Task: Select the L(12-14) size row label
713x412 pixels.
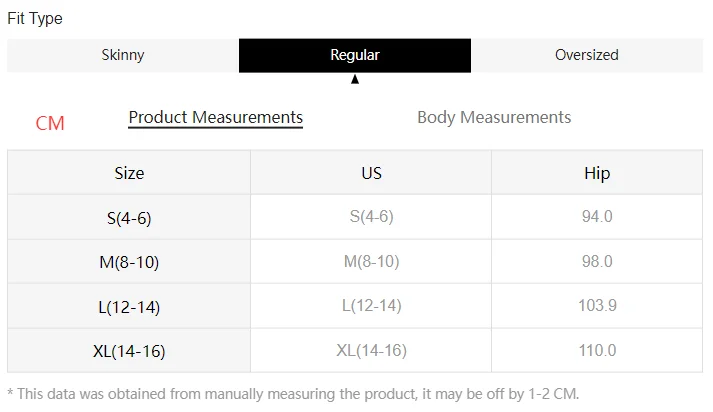Action: (x=129, y=306)
